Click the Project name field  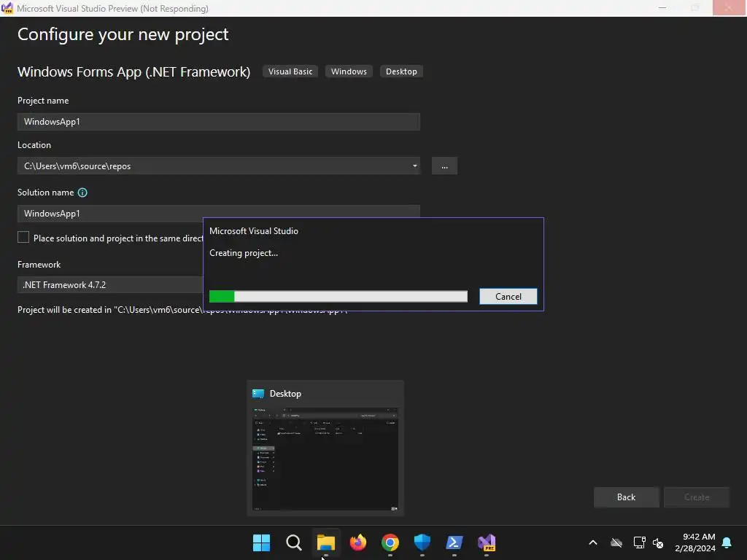coord(219,122)
